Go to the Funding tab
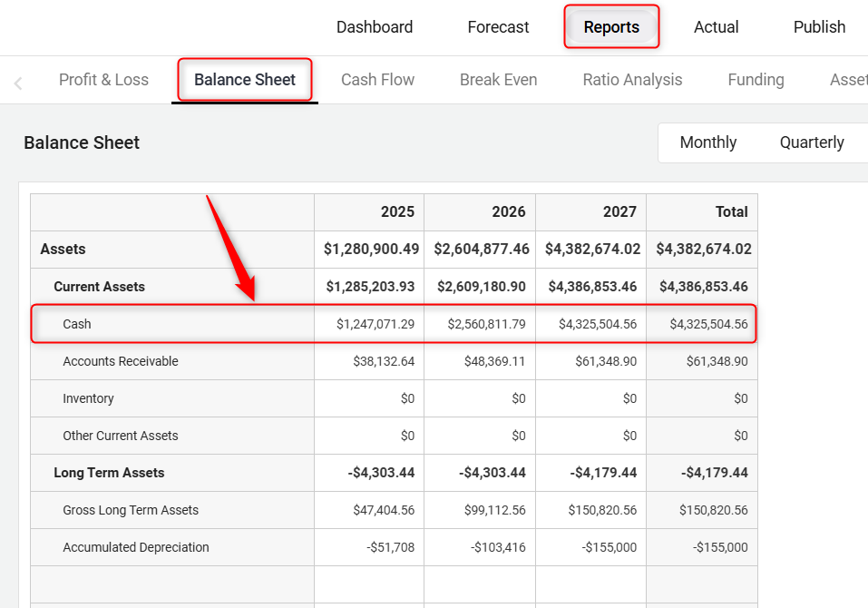 click(756, 80)
